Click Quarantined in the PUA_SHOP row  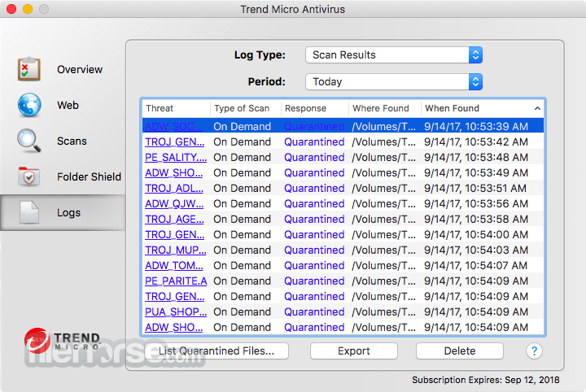[314, 311]
